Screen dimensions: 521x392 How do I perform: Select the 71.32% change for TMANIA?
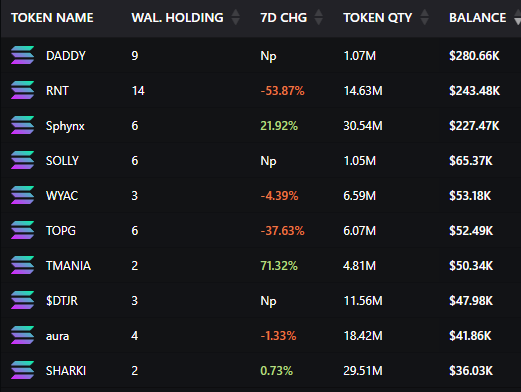click(279, 266)
